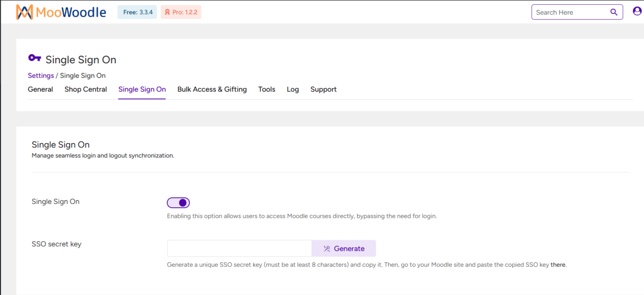Switch to Shop Central tab

tap(85, 89)
